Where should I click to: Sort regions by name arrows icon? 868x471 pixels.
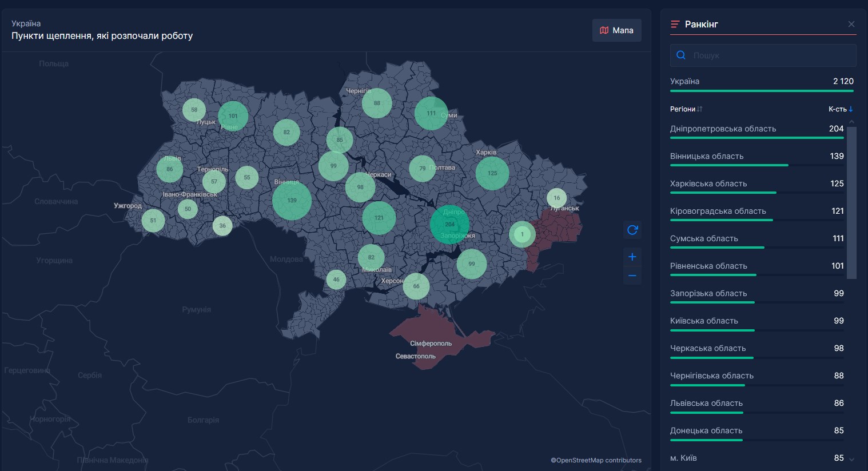(x=700, y=109)
